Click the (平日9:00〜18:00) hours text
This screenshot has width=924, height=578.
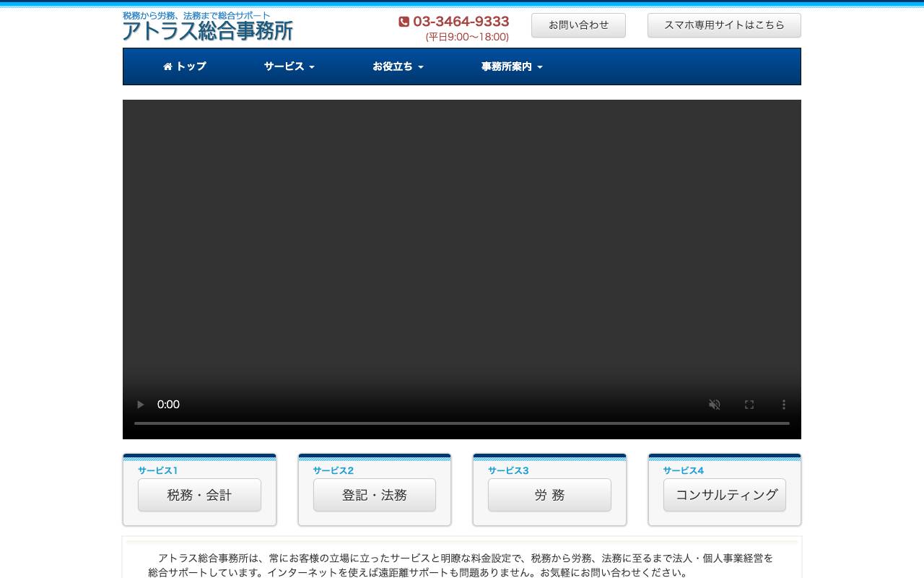pyautogui.click(x=467, y=37)
